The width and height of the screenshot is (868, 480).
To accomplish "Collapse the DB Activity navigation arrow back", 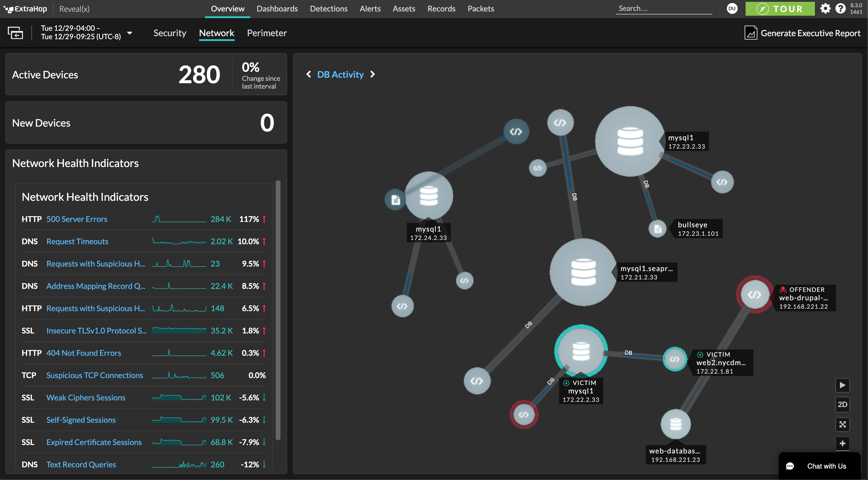I will [309, 74].
